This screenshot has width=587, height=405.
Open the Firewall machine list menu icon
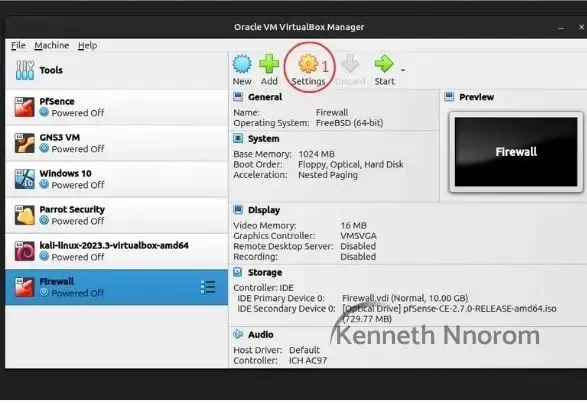pyautogui.click(x=208, y=287)
